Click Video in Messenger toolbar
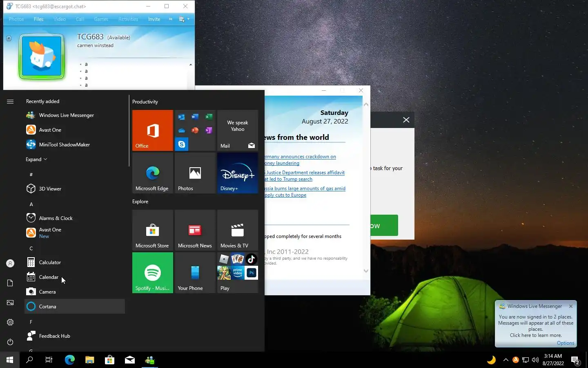 (60, 19)
